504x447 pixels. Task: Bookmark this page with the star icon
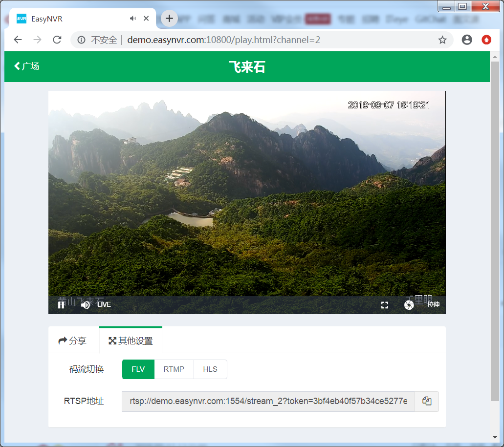442,40
